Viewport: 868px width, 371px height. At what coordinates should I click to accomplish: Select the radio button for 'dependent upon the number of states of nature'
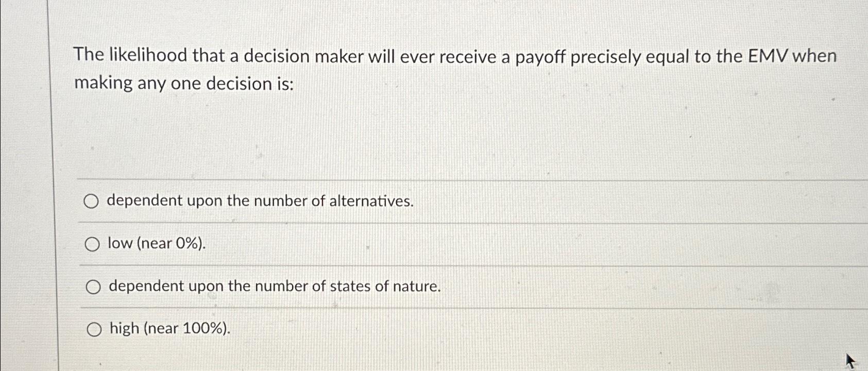[93, 286]
